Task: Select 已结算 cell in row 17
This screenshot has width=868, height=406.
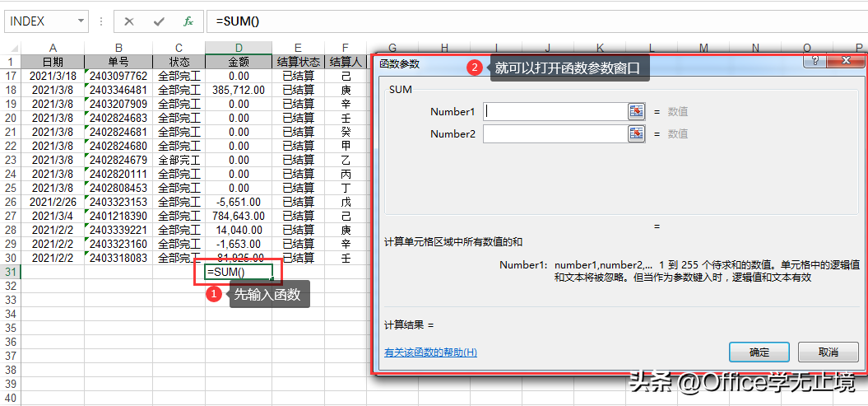Action: (x=298, y=76)
